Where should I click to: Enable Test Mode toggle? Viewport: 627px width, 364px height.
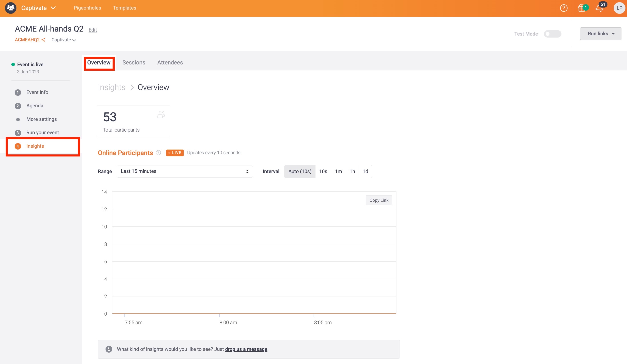coord(552,34)
